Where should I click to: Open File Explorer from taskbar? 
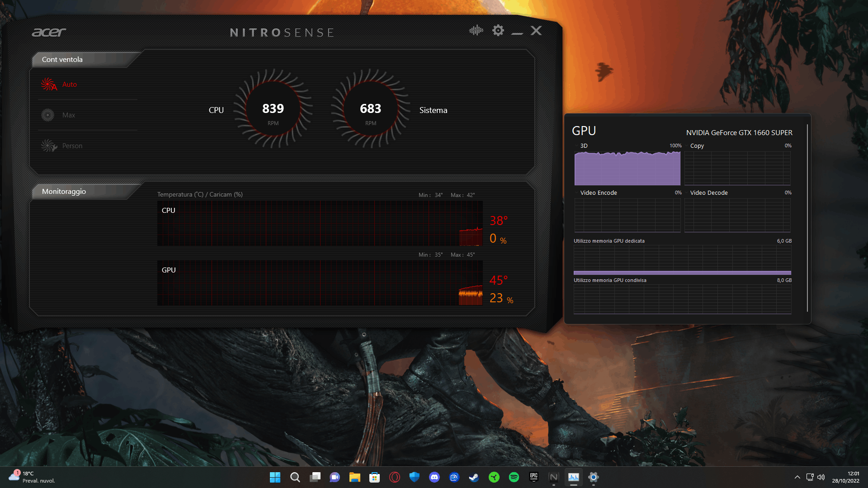pos(354,477)
